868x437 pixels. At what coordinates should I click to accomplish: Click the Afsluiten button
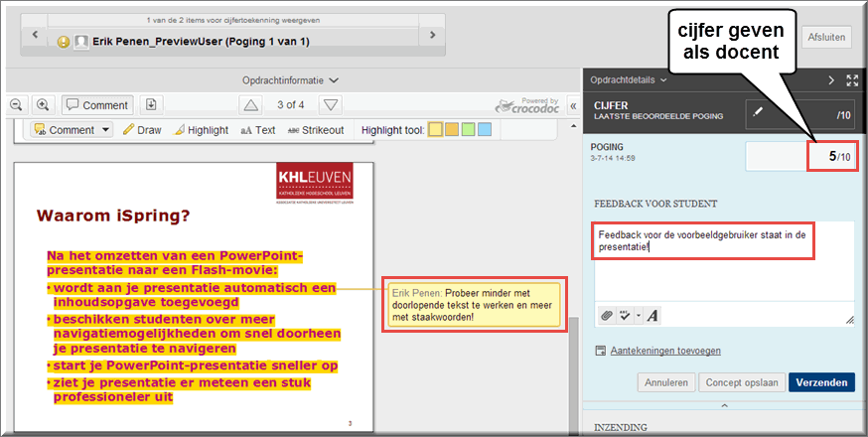point(826,37)
